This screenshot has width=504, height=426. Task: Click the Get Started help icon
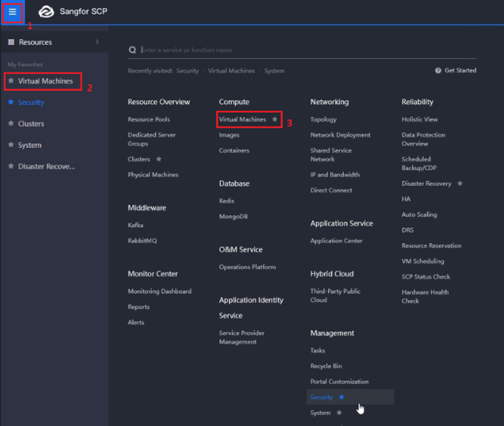point(438,70)
